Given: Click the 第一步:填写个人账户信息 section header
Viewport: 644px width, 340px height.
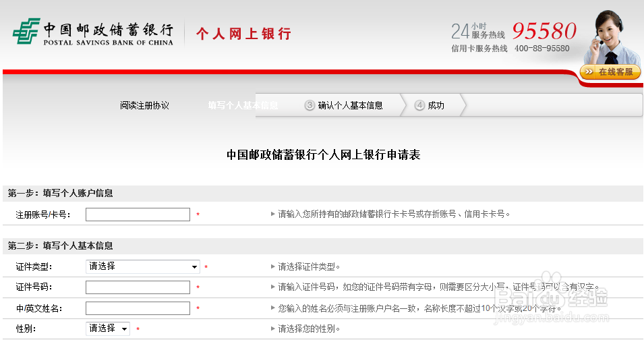Looking at the screenshot, I should coord(61,193).
